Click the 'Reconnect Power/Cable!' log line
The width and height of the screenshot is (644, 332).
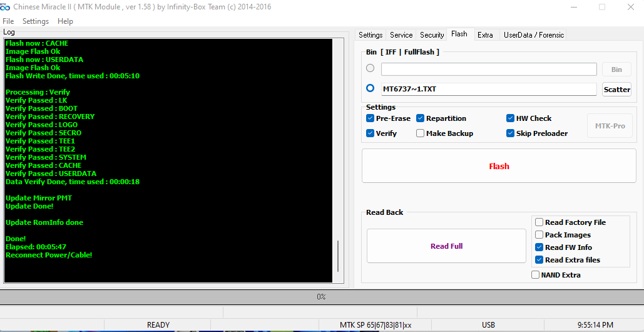pyautogui.click(x=49, y=255)
